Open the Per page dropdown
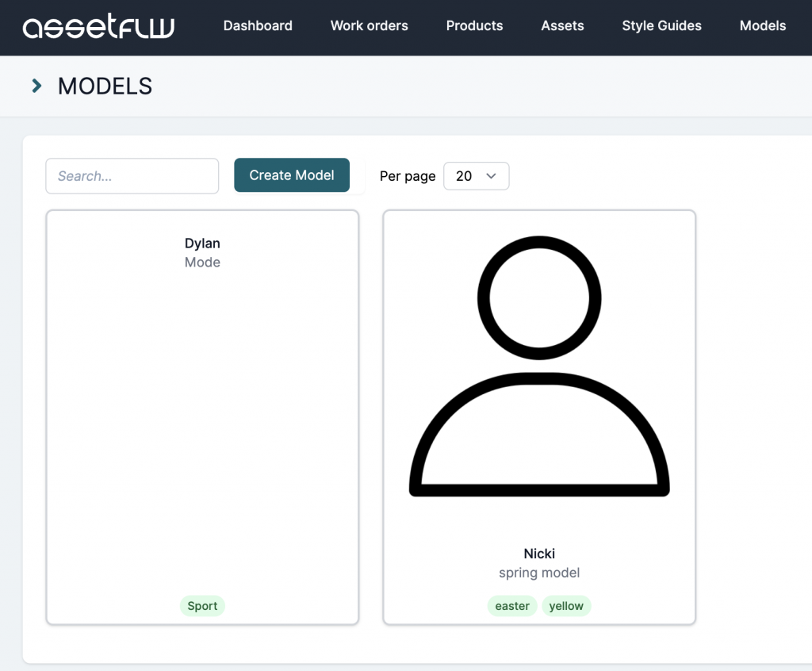812x671 pixels. 477,176
